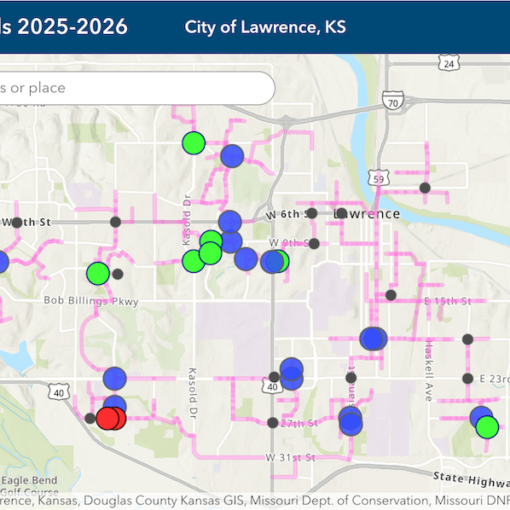Select green marker above Bob Billings Pkwy
The width and height of the screenshot is (510, 510).
tap(98, 274)
